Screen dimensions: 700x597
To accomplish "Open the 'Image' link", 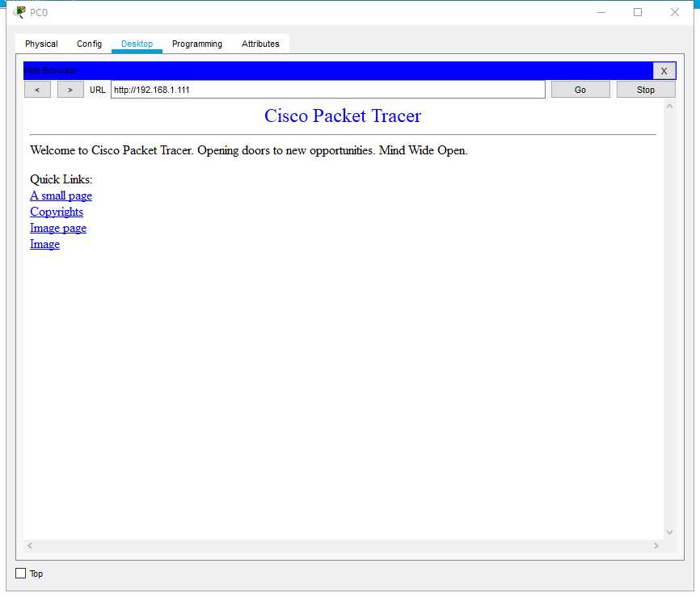I will pos(44,244).
